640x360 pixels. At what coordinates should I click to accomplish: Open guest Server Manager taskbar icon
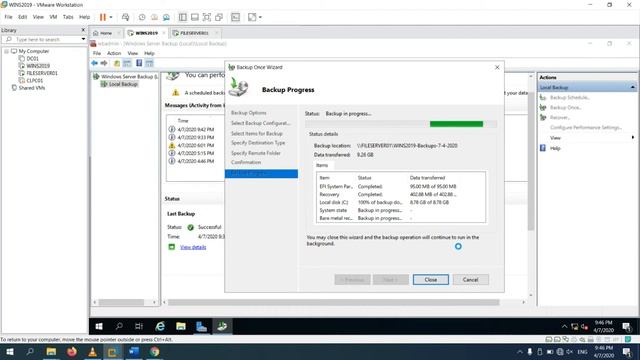point(201,327)
